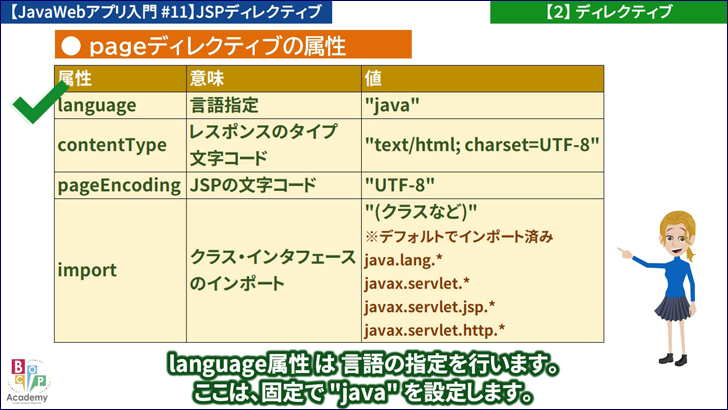This screenshot has width=728, height=410.
Task: Click the 属性 column header
Action: tap(120, 78)
